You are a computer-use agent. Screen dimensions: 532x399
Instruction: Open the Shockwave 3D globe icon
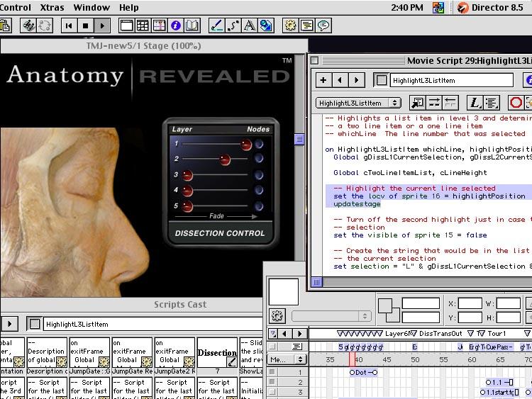point(266,26)
